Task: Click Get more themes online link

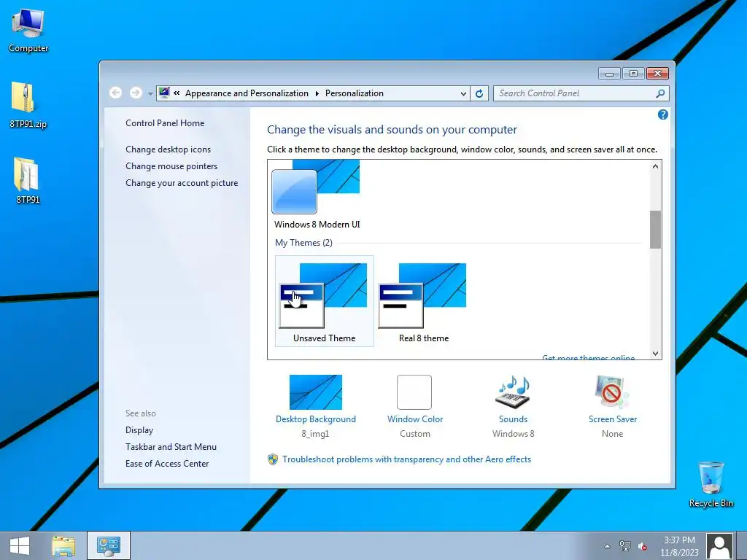Action: point(589,357)
